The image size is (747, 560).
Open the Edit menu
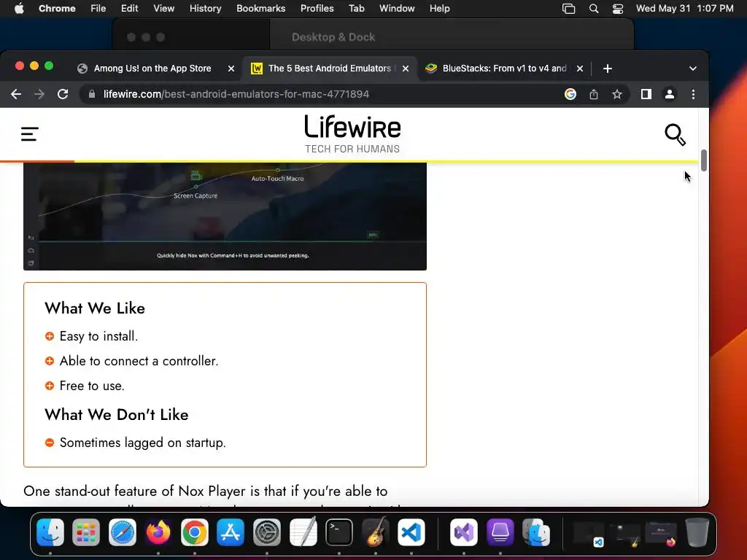tap(130, 9)
